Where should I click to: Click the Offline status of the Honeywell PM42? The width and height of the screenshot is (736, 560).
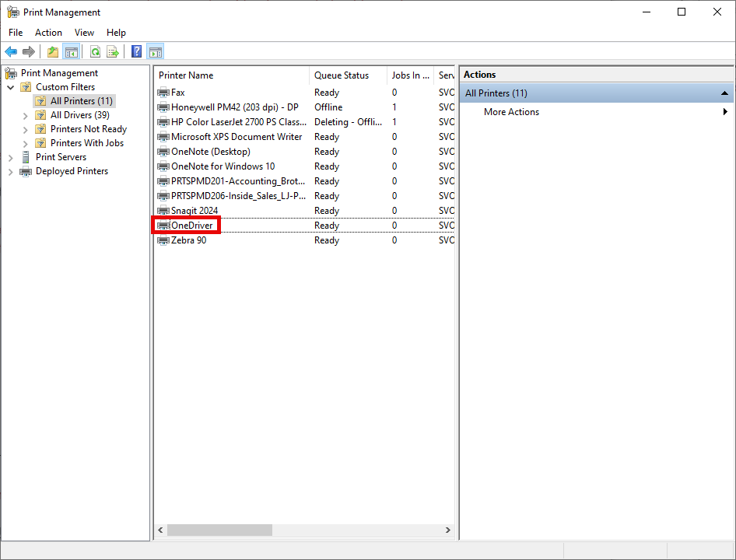(328, 107)
